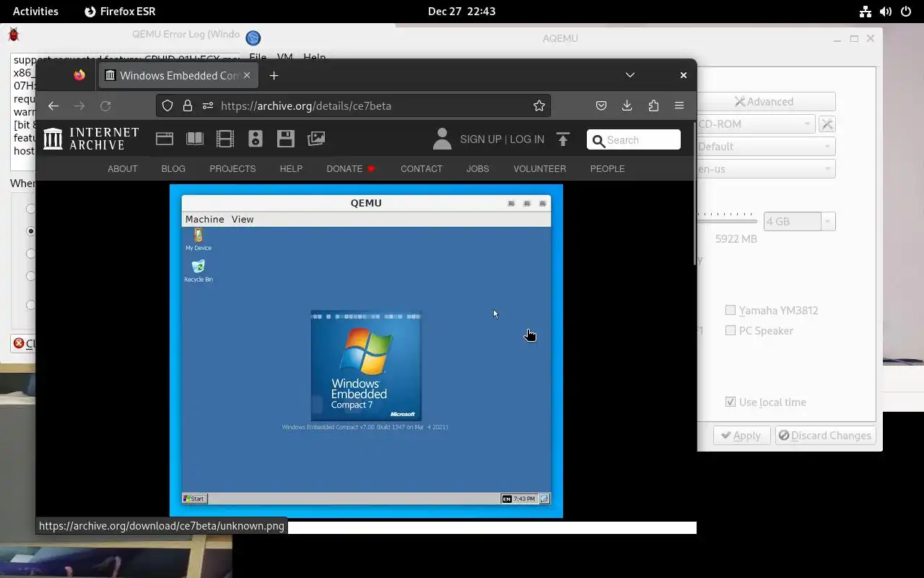
Task: Click the Advanced button in AQEMU
Action: [766, 102]
